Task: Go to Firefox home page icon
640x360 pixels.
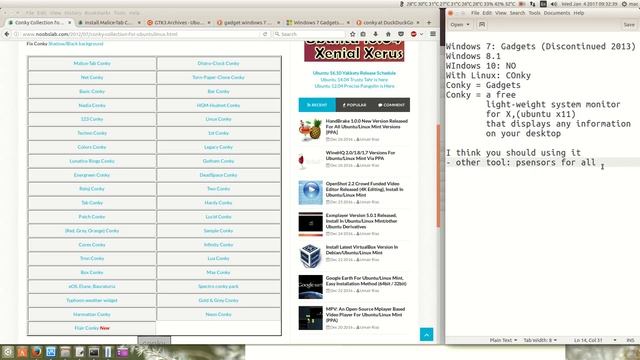Action: [388, 34]
